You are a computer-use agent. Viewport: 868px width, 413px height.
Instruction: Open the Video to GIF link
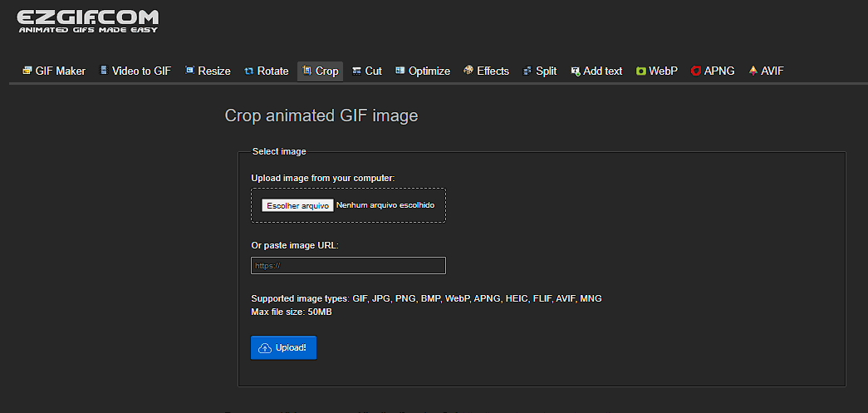pos(141,71)
